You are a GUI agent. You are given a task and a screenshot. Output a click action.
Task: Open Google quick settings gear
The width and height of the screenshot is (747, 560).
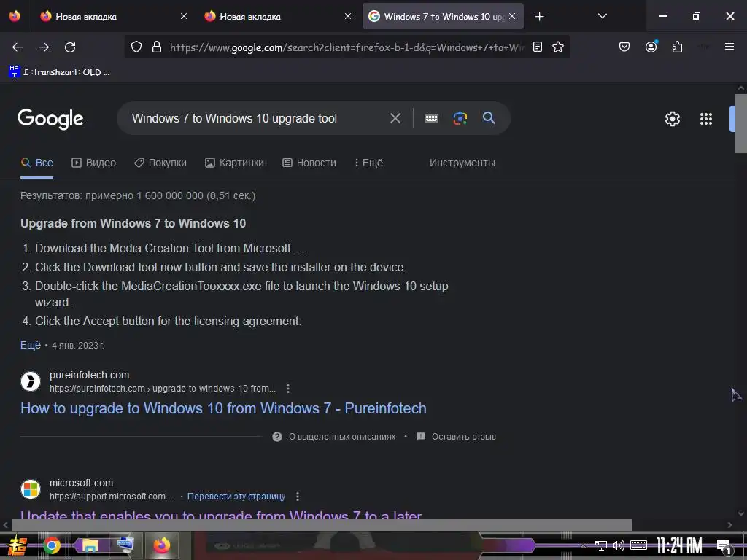click(x=672, y=119)
